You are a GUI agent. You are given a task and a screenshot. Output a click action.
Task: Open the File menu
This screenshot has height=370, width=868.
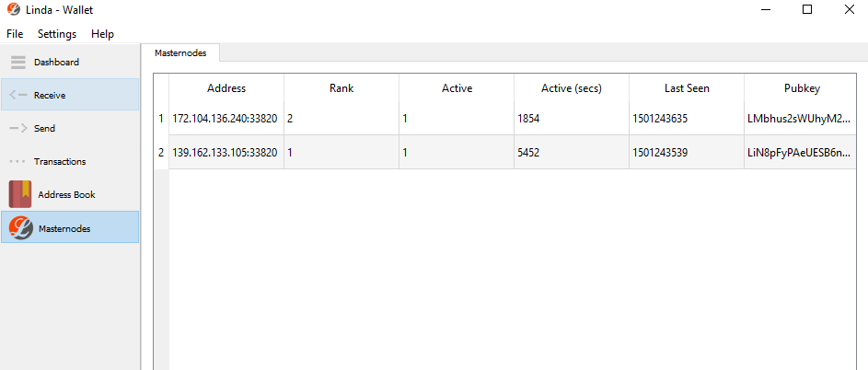(15, 34)
